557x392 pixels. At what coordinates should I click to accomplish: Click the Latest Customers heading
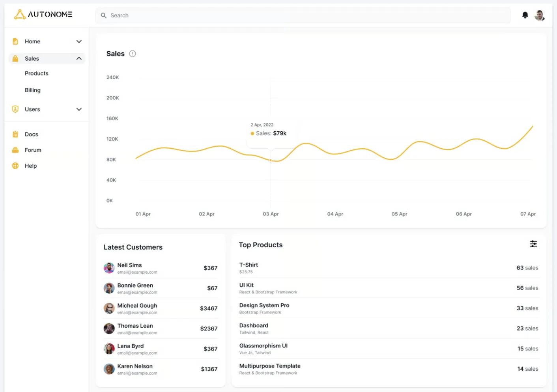pos(133,247)
